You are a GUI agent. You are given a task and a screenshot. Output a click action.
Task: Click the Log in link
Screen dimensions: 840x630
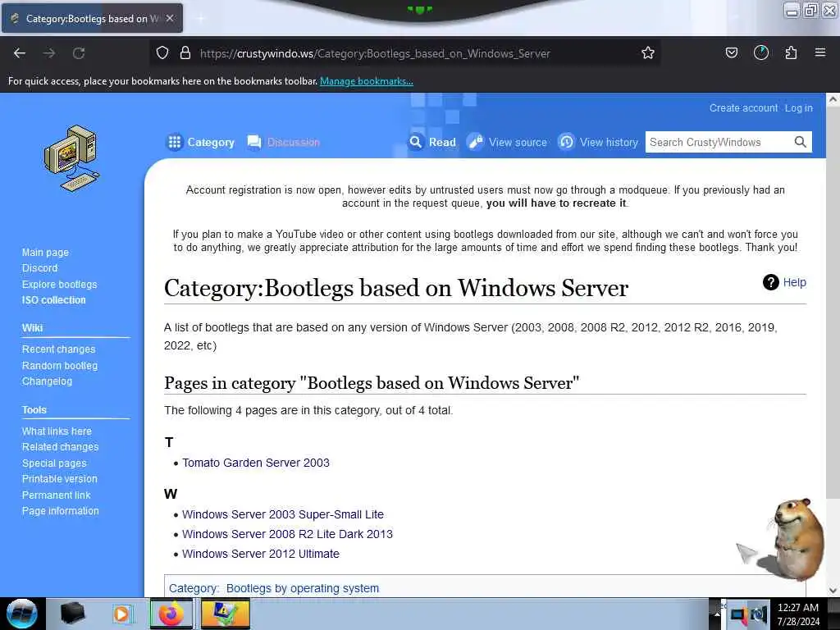coord(799,107)
